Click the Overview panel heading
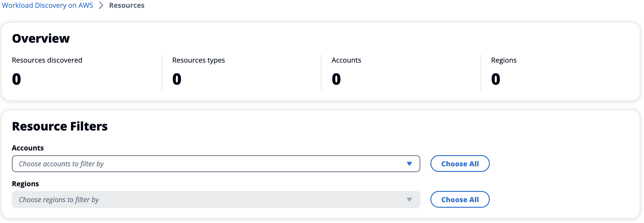644x223 pixels. pyautogui.click(x=41, y=39)
